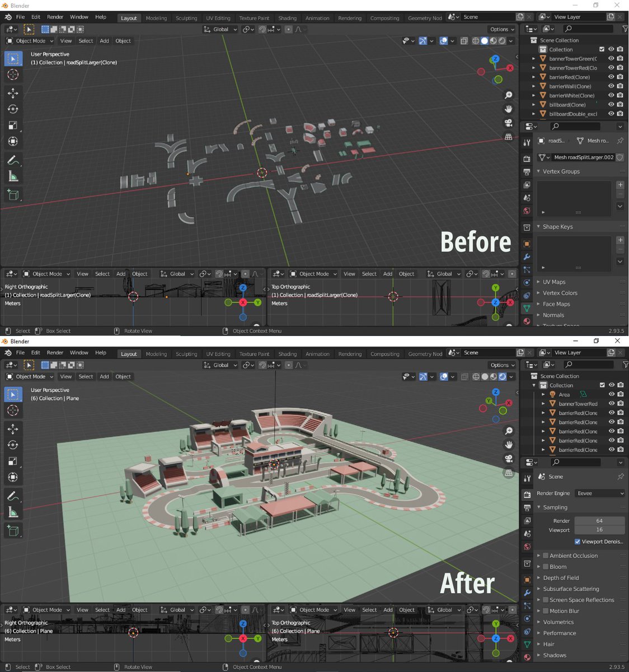Click Mesh roadSplitLarger.002 name field in Before window
This screenshot has height=672, width=629.
pyautogui.click(x=584, y=157)
